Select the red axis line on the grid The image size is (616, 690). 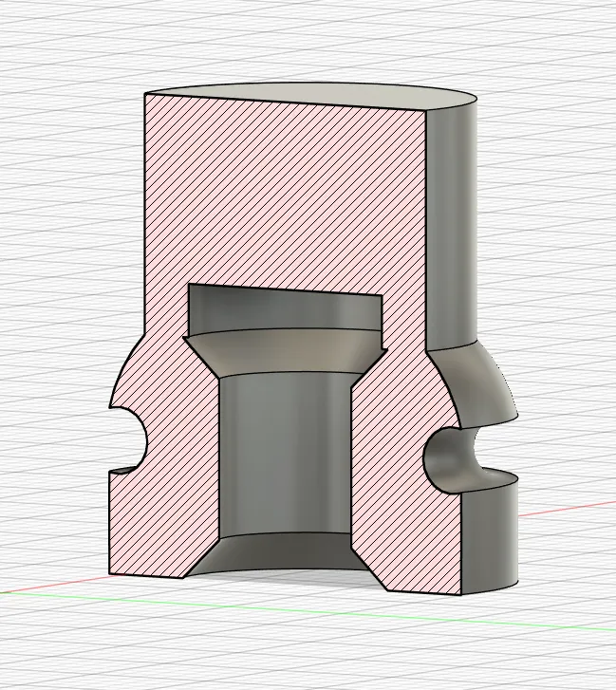pyautogui.click(x=568, y=509)
